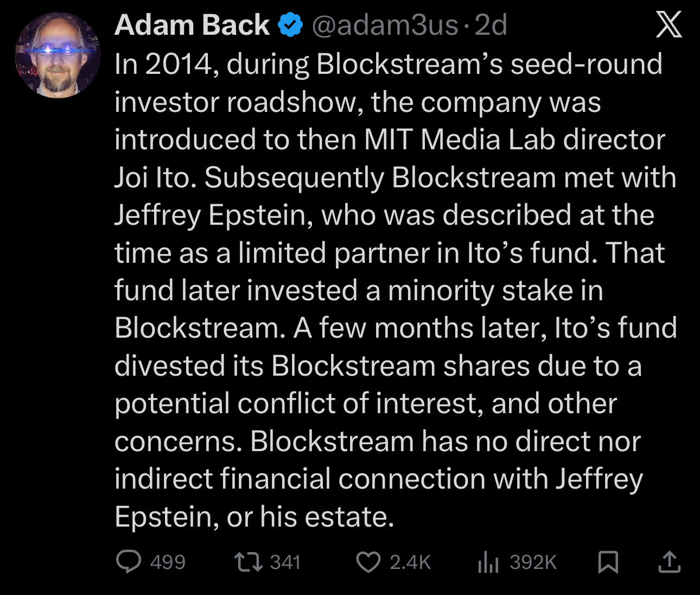
Task: Open view analytics bar chart icon
Action: [x=488, y=562]
